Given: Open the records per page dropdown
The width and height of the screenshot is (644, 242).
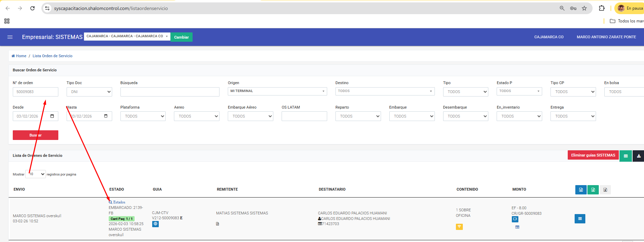Looking at the screenshot, I should 36,174.
